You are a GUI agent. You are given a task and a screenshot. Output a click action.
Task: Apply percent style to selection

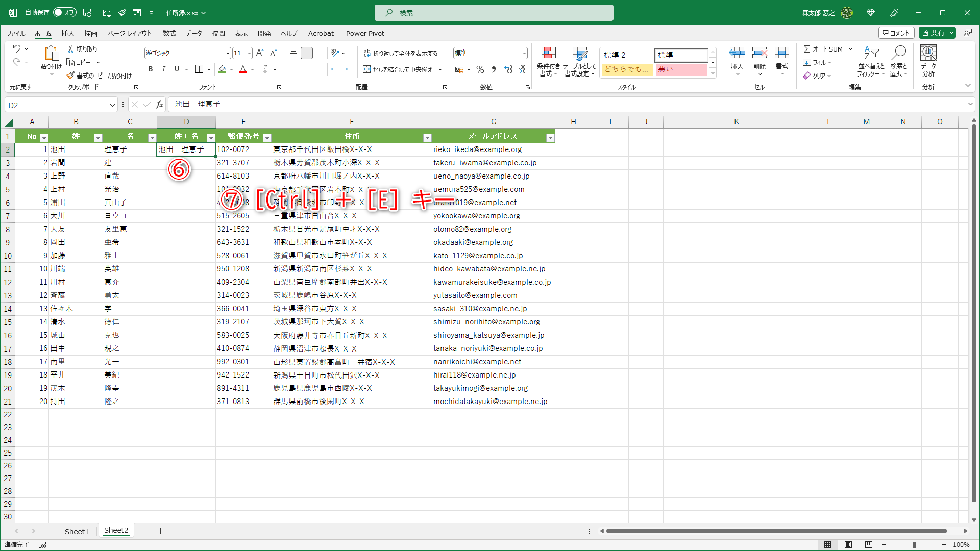click(480, 69)
